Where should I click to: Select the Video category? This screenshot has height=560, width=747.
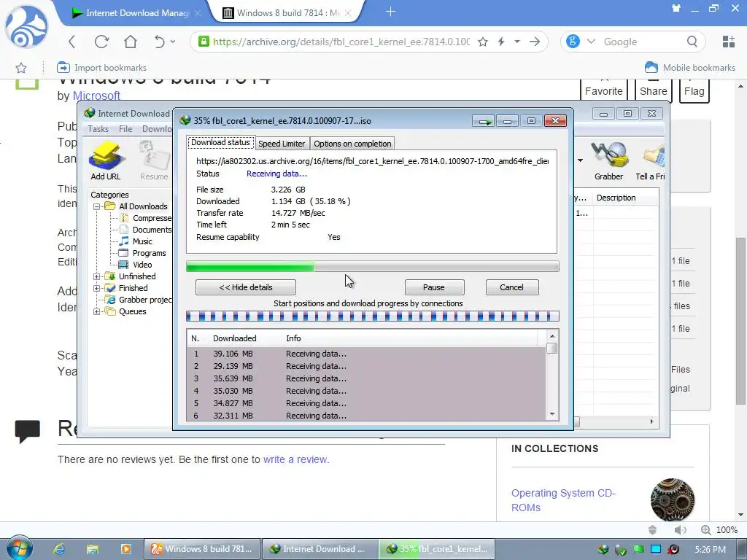coord(142,265)
